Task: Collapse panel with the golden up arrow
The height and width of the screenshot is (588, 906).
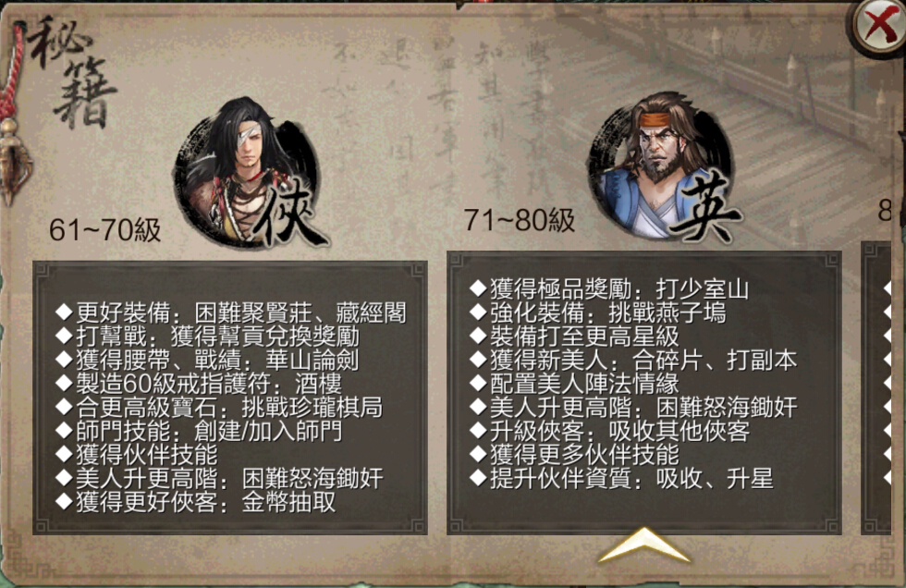Action: pyautogui.click(x=643, y=545)
